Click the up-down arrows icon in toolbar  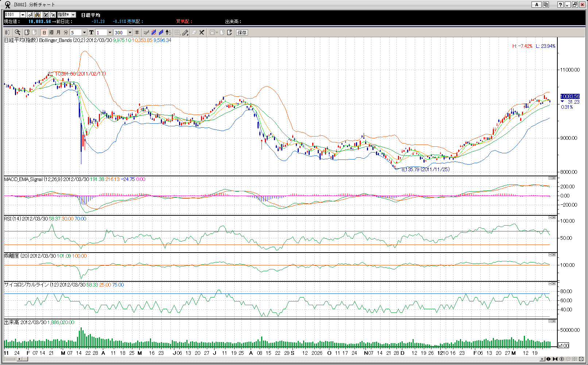pos(168,32)
